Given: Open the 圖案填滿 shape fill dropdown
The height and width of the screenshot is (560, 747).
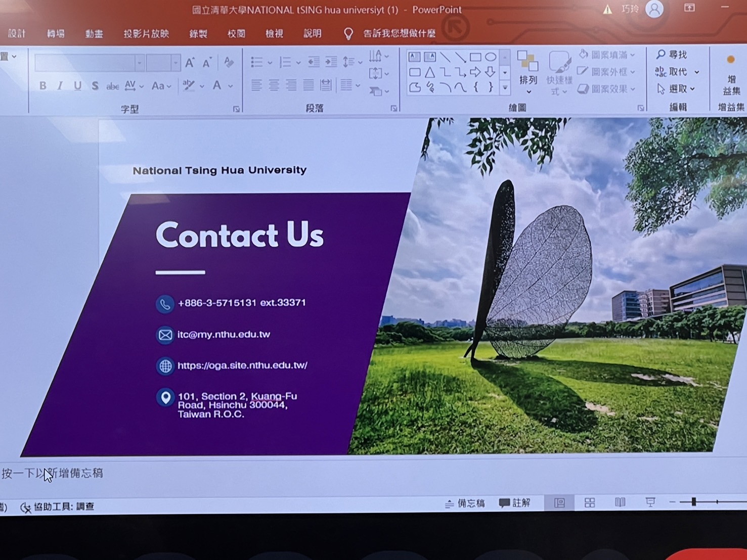Looking at the screenshot, I should coord(606,55).
